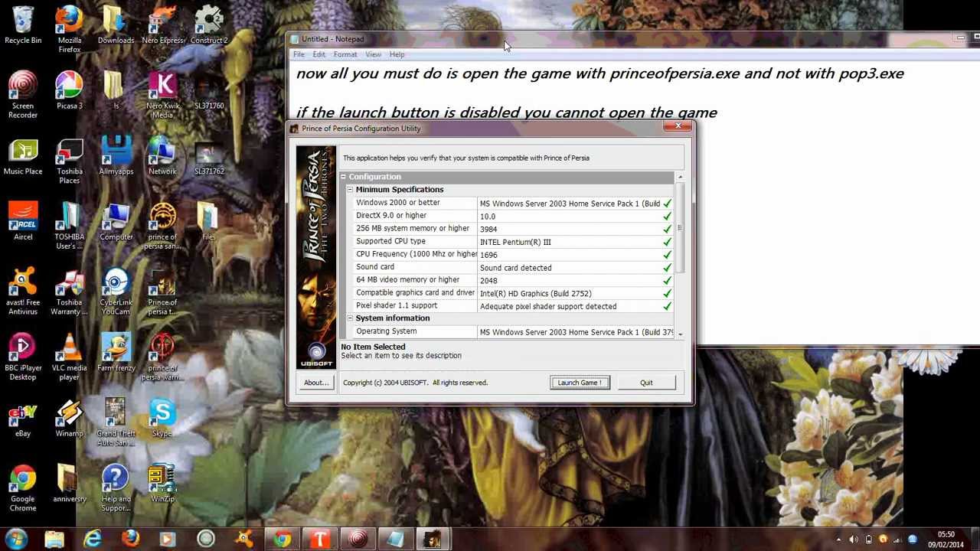The height and width of the screenshot is (551, 980).
Task: Open the Format menu in Notepad
Action: point(345,54)
